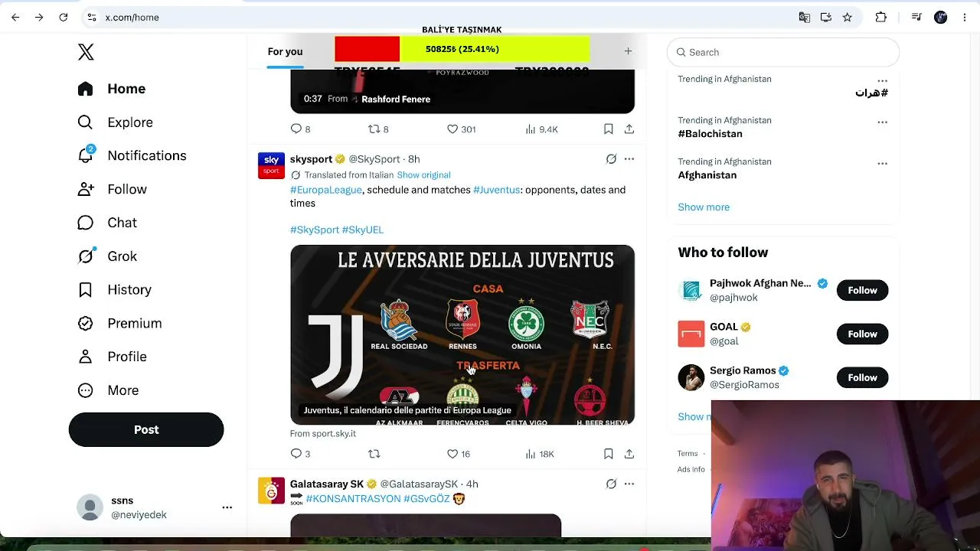Go to Profile from the sidebar
This screenshot has width=980, height=551.
point(112,357)
